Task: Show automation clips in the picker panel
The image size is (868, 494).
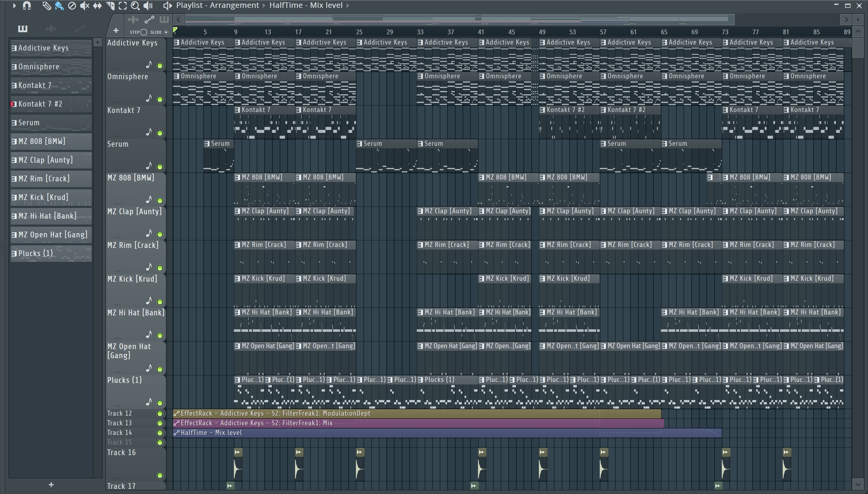Action: coord(80,29)
